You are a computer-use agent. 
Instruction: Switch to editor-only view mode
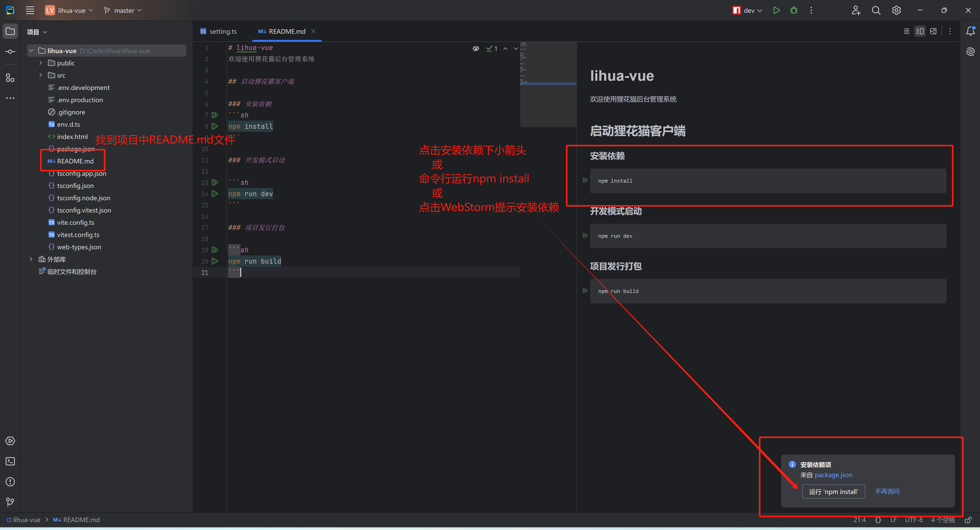click(906, 31)
